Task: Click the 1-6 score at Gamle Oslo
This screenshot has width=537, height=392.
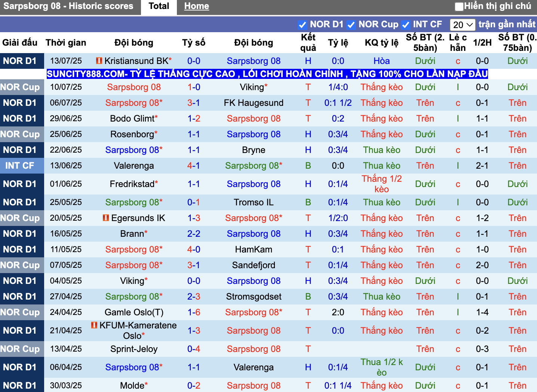Action: point(194,312)
